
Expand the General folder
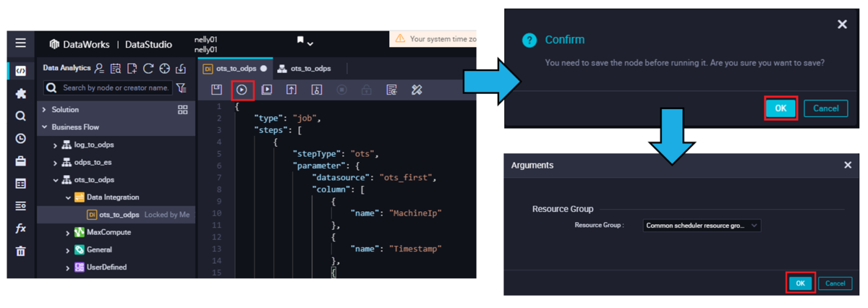pyautogui.click(x=68, y=250)
